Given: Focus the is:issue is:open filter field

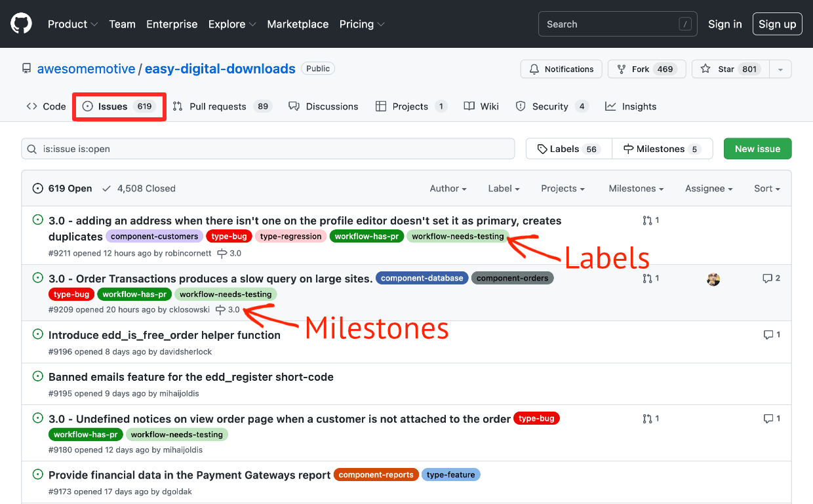Looking at the screenshot, I should 268,149.
